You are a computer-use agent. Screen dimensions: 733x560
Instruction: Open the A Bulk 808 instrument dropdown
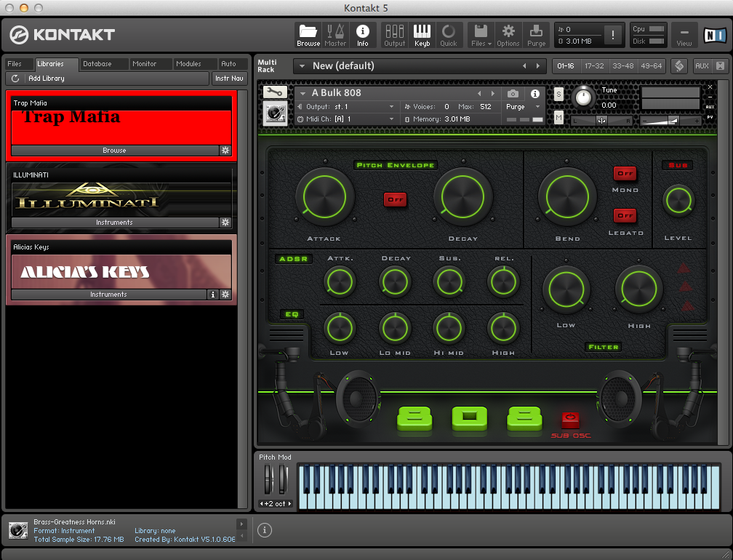click(303, 93)
